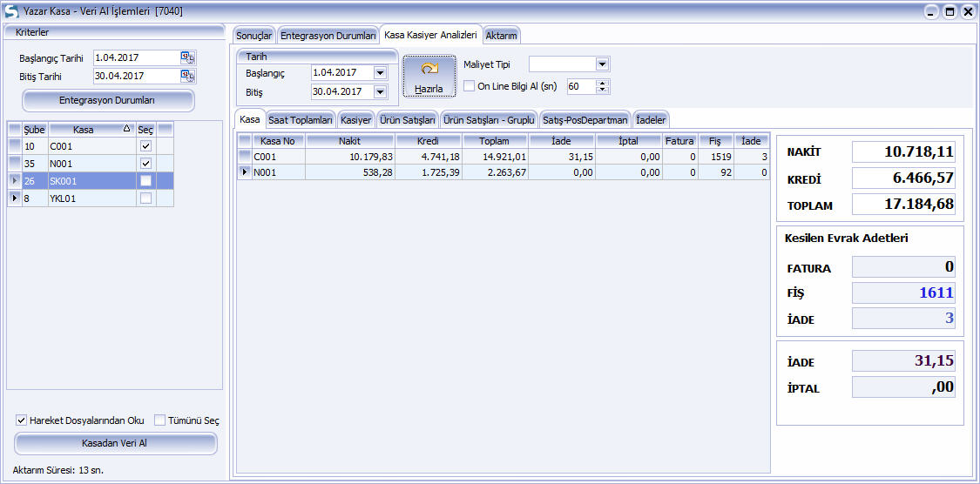Click sort arrow on Kasa column header
The height and width of the screenshot is (484, 980).
[127, 129]
